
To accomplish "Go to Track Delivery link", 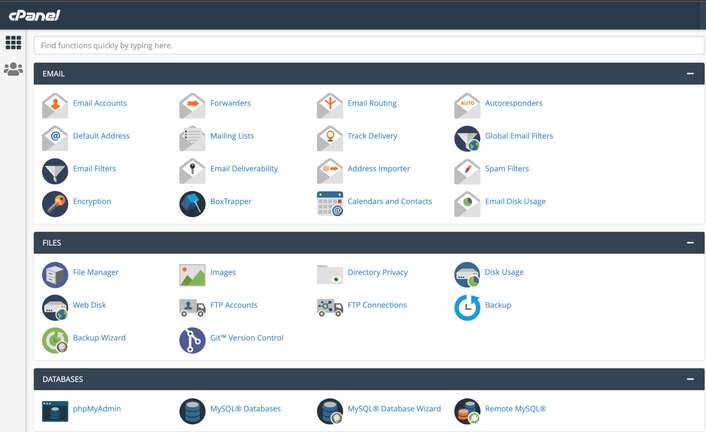I will coord(372,136).
